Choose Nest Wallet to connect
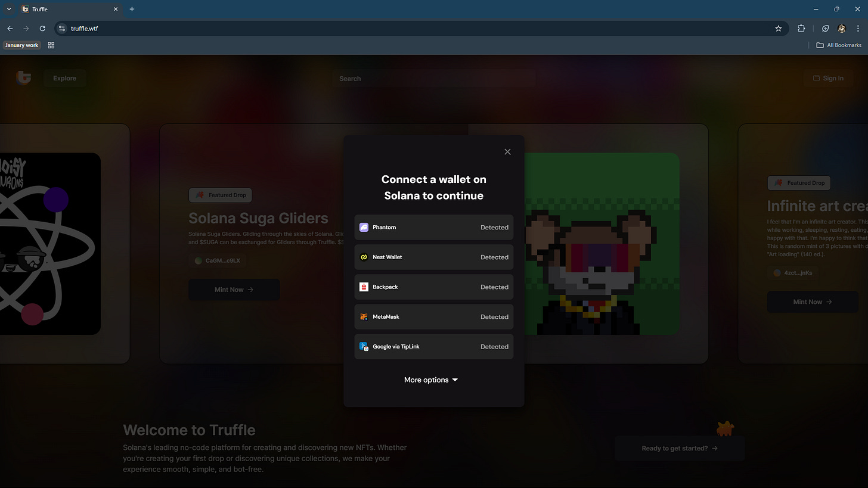The width and height of the screenshot is (868, 488). (x=433, y=257)
